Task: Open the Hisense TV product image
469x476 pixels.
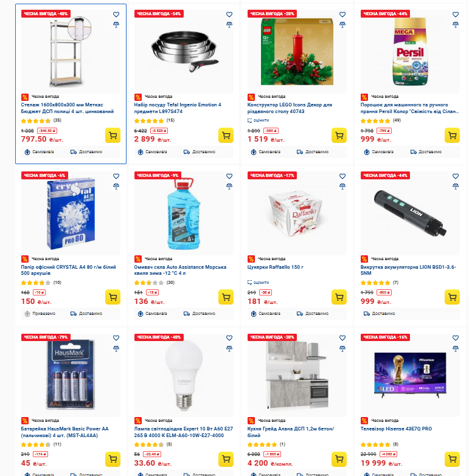Action: point(410,375)
